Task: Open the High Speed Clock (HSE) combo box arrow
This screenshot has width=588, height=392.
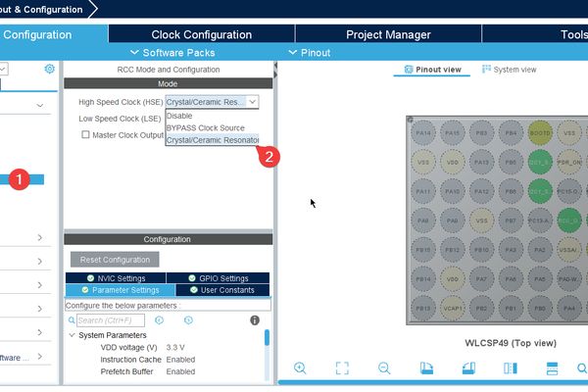Action: click(253, 102)
